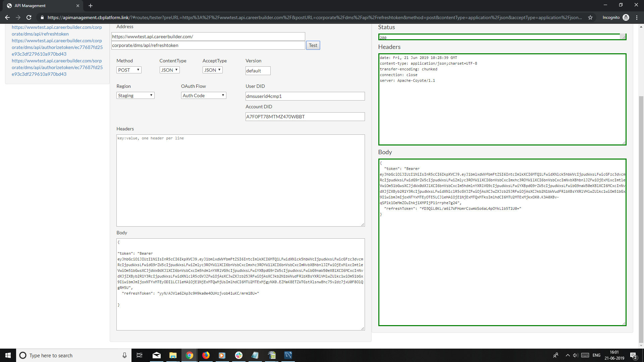Open the Incognito profile icon
This screenshot has width=644, height=362.
point(626,17)
